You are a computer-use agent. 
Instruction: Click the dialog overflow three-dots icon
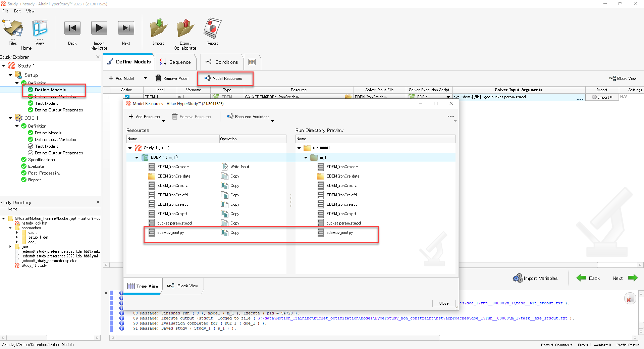(x=450, y=116)
